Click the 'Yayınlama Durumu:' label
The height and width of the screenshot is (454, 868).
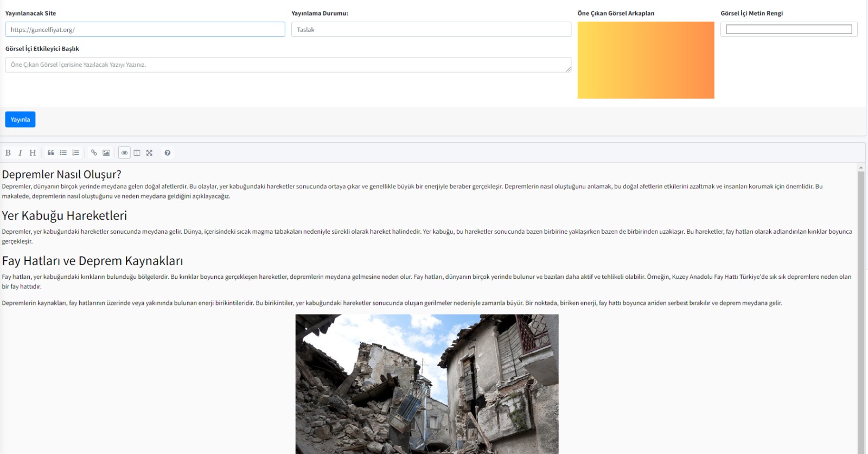pyautogui.click(x=320, y=13)
